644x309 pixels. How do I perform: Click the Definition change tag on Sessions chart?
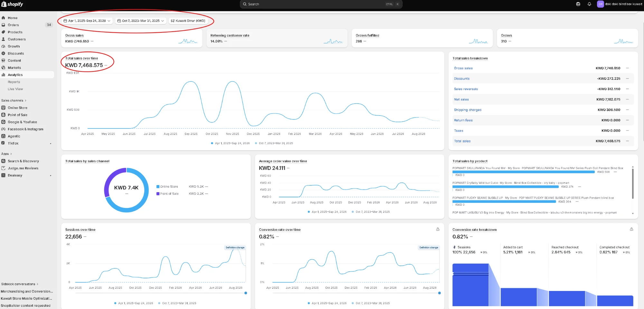235,248
